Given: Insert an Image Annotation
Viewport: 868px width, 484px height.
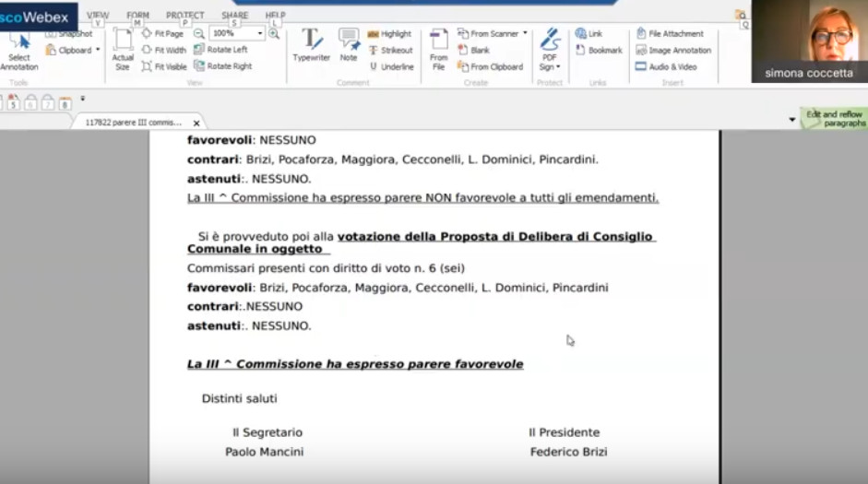Looking at the screenshot, I should click(673, 51).
